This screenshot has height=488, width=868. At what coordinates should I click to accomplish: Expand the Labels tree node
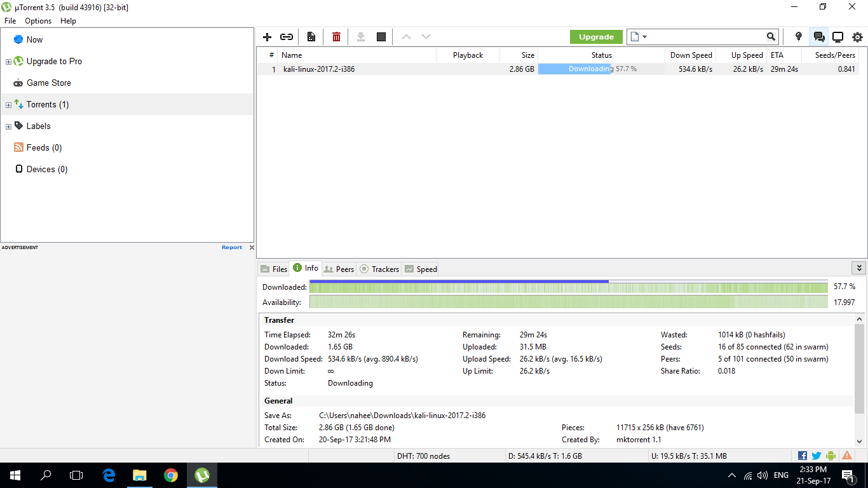point(8,126)
